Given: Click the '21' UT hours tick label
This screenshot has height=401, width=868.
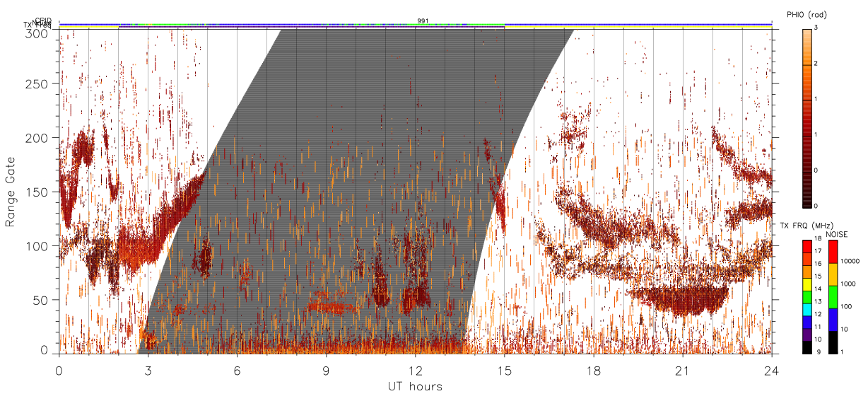Looking at the screenshot, I should (683, 370).
